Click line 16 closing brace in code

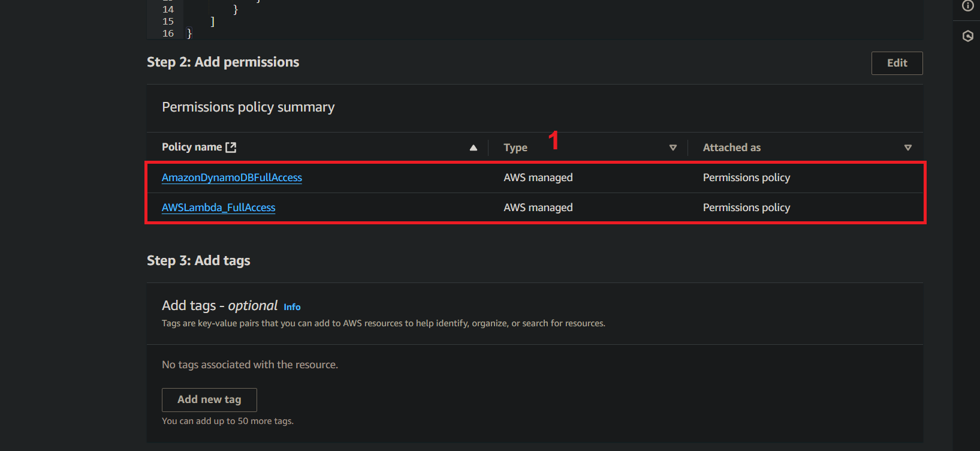(x=189, y=34)
